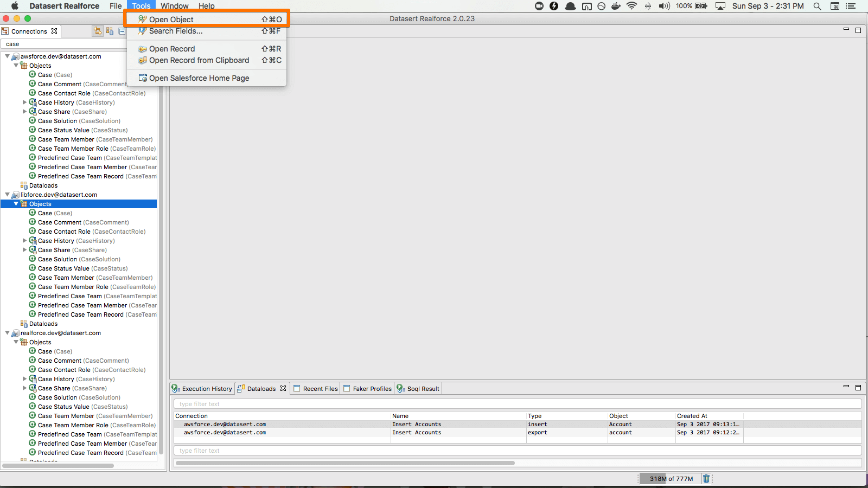Click the macOS Spotlight search icon

click(817, 6)
